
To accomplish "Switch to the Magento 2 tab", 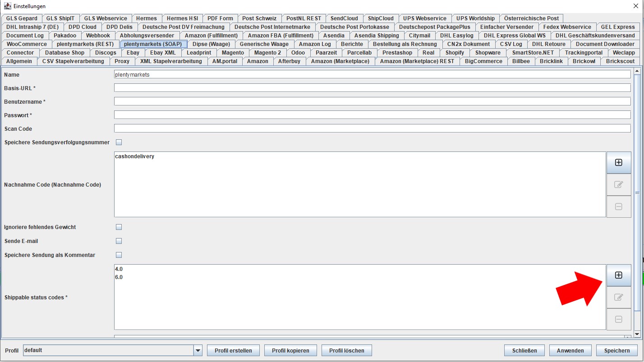I will [267, 53].
